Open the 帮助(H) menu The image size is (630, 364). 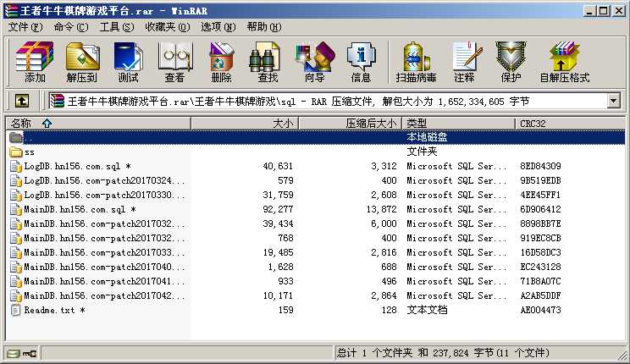[264, 27]
